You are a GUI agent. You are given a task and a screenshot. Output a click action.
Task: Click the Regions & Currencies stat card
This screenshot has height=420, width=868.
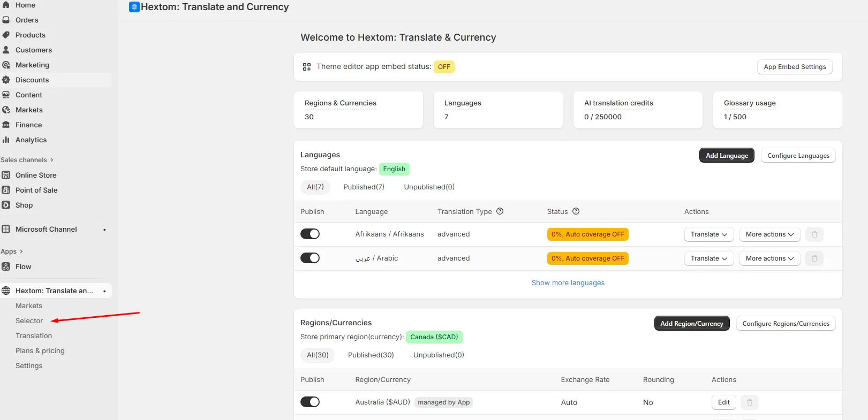click(358, 110)
